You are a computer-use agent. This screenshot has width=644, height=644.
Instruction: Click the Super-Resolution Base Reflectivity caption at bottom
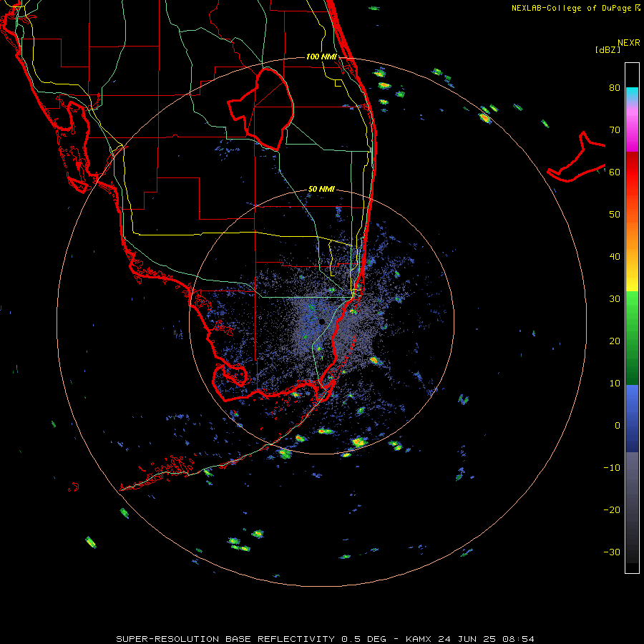click(x=325, y=639)
